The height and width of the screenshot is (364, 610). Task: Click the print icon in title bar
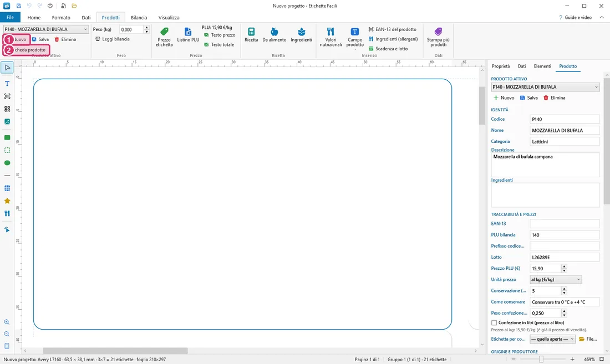click(x=50, y=6)
